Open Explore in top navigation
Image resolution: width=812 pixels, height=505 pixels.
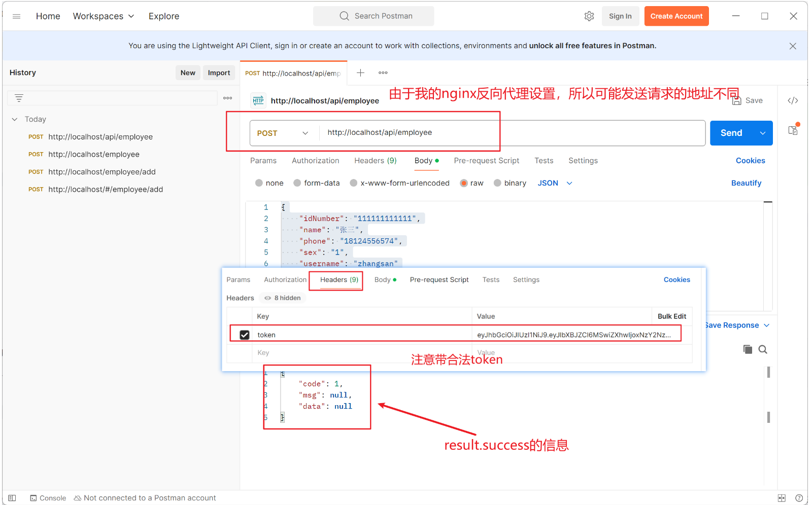[x=164, y=16]
